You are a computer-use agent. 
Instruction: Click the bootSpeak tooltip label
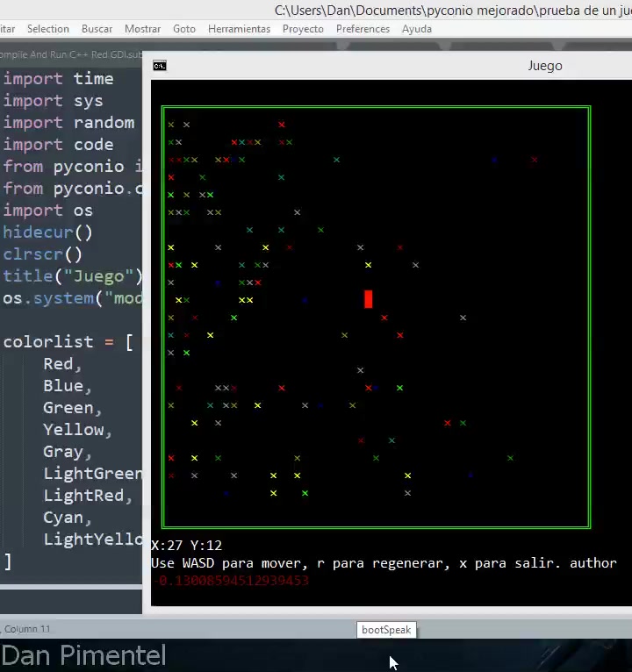click(x=386, y=630)
